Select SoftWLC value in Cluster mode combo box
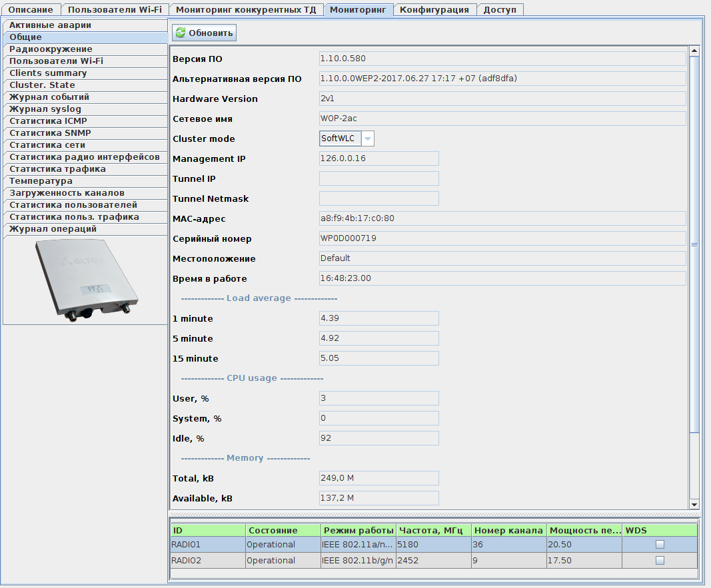The height and width of the screenshot is (588, 711). pos(340,139)
